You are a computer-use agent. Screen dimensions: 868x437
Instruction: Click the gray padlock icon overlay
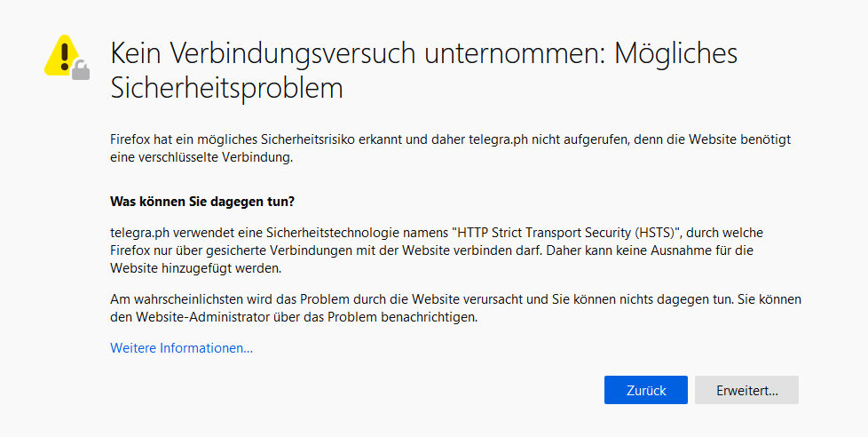81,70
